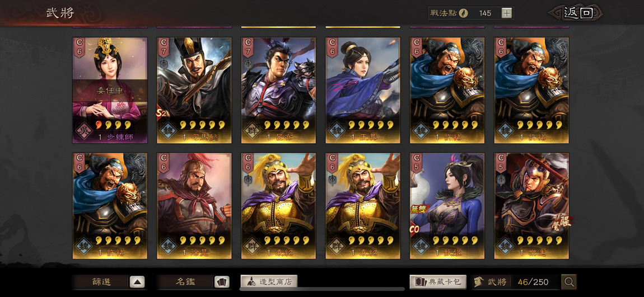Tap the magnifier search icon
The height and width of the screenshot is (297, 644).
coord(569,282)
